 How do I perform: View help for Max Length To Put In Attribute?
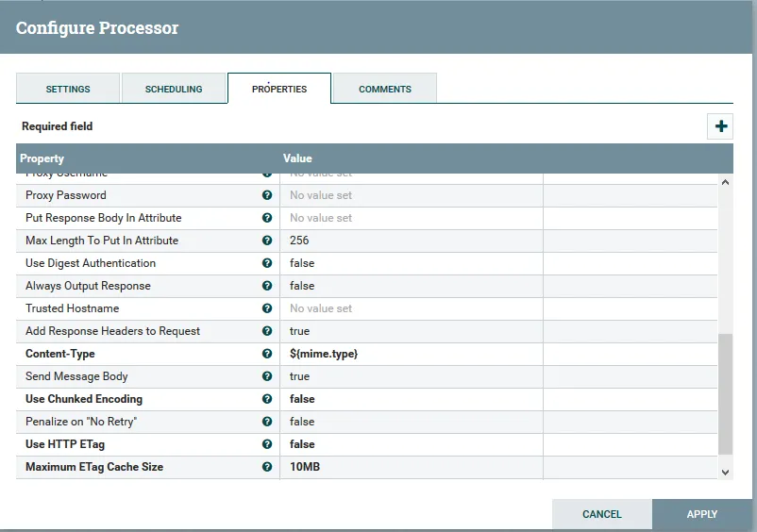click(x=267, y=241)
